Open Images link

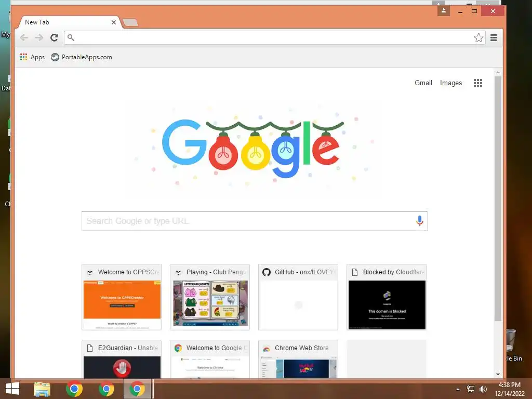tap(450, 83)
